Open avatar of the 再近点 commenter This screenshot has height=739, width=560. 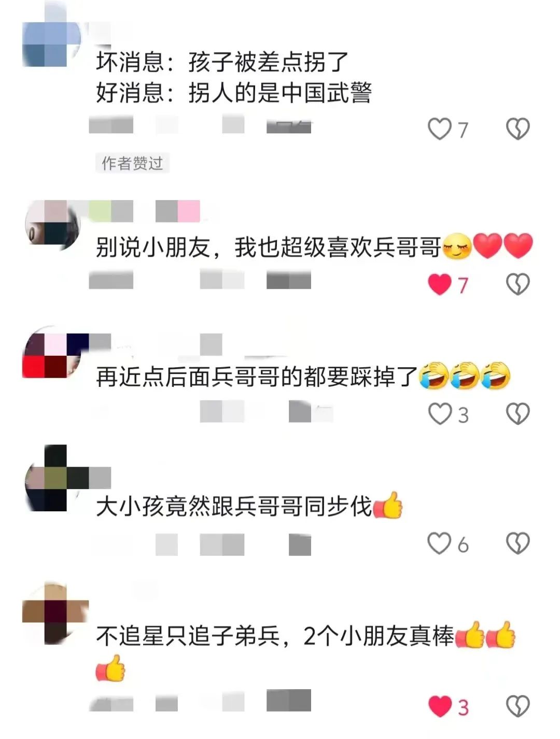coord(52,355)
